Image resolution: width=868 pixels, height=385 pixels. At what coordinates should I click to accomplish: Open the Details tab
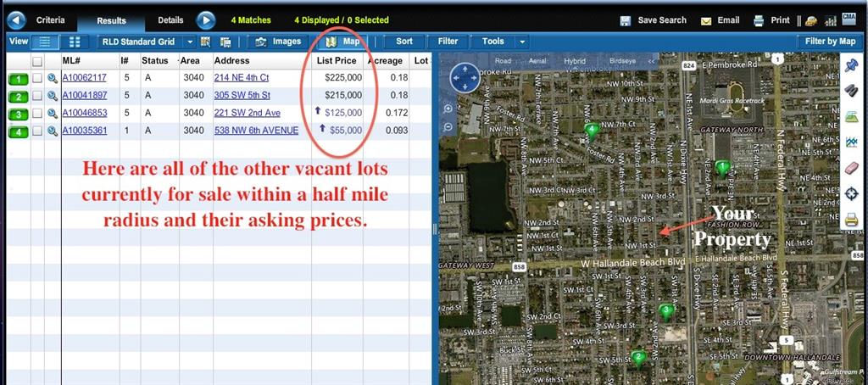(170, 20)
